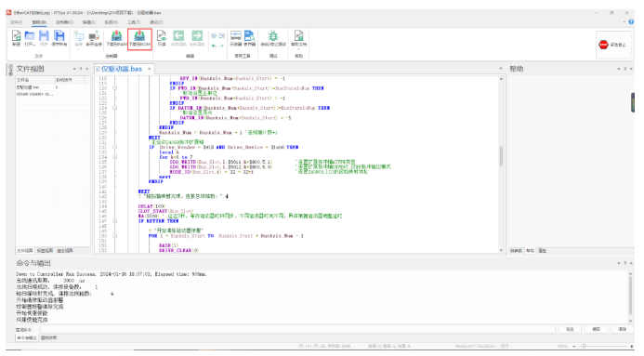This screenshot has width=644, height=356.
Task: Click the auto-run column header
Action: (x=70, y=80)
